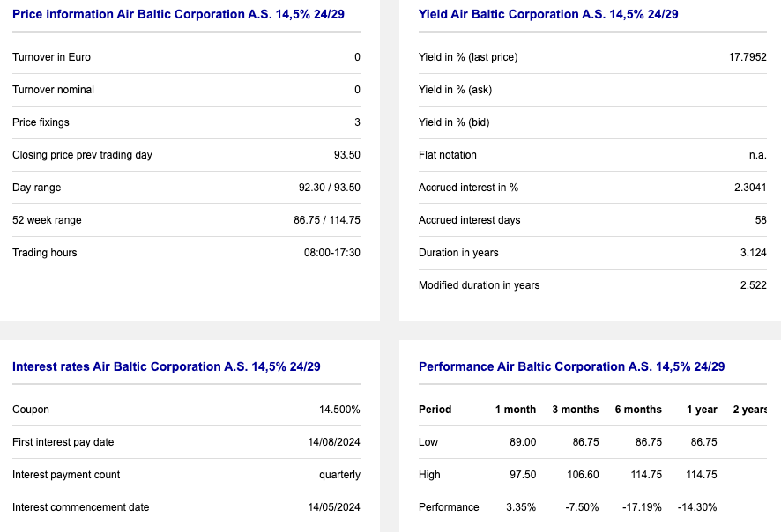Select the Turnover nominal label
Screen dimensions: 781x532
pos(53,90)
